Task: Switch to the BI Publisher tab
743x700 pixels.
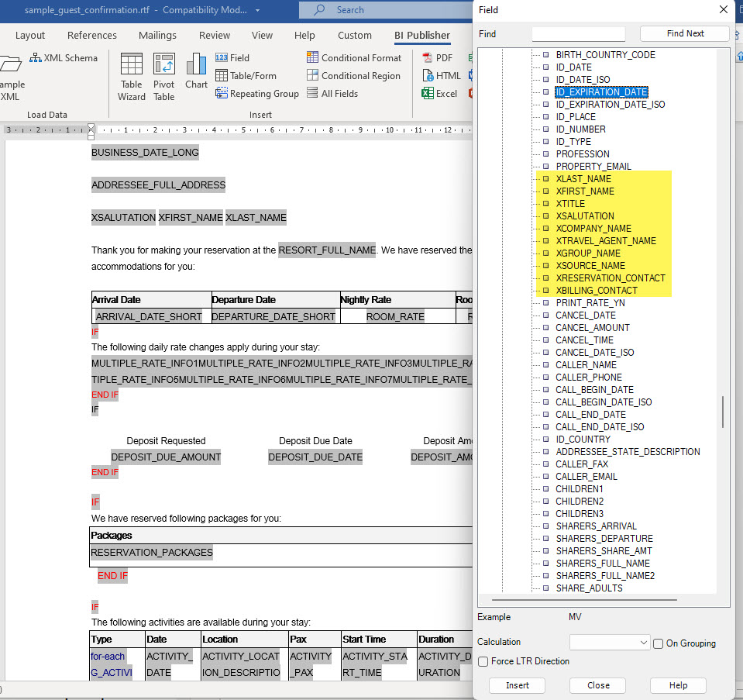Action: tap(421, 35)
